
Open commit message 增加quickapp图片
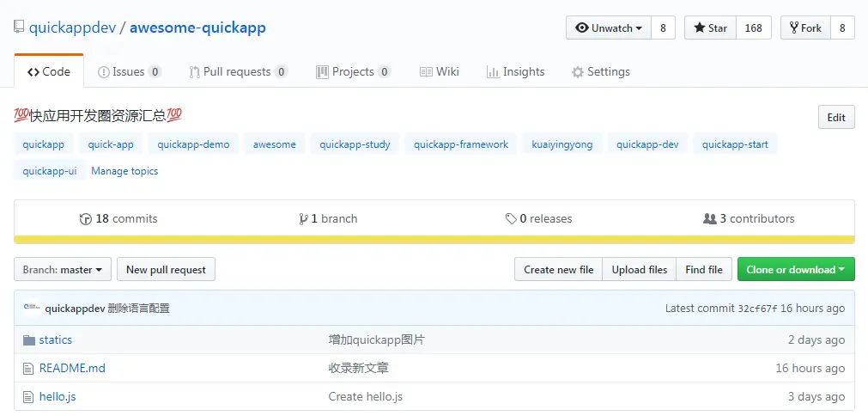tap(376, 340)
